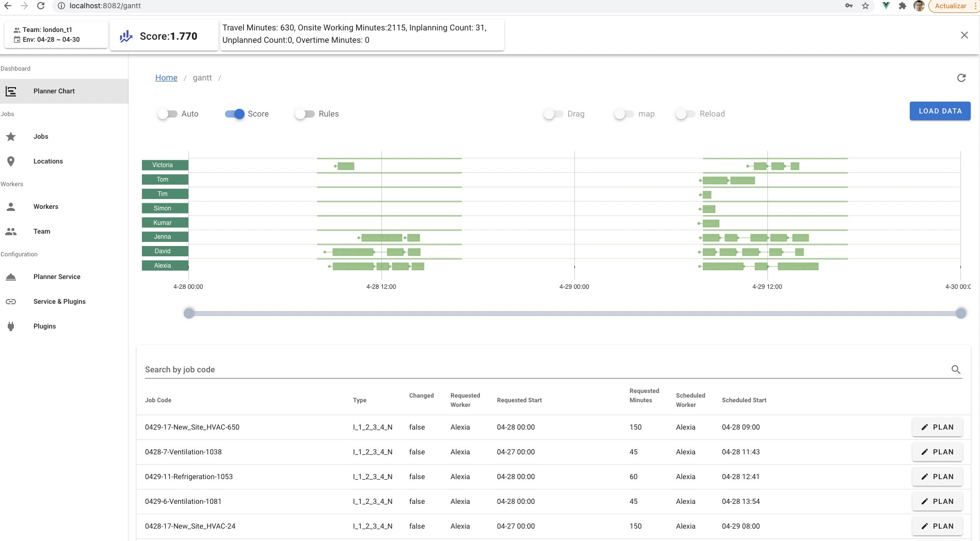Click the Planner Service cloud icon

[x=11, y=276]
